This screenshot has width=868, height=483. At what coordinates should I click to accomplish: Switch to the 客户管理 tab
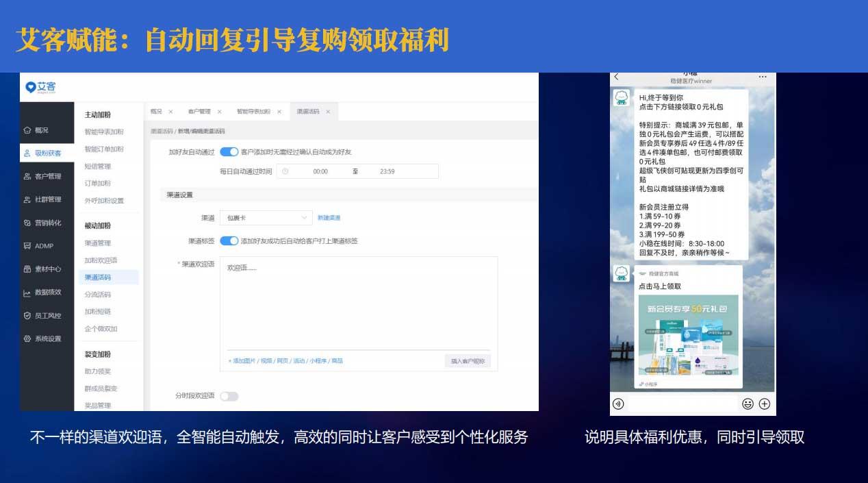199,112
